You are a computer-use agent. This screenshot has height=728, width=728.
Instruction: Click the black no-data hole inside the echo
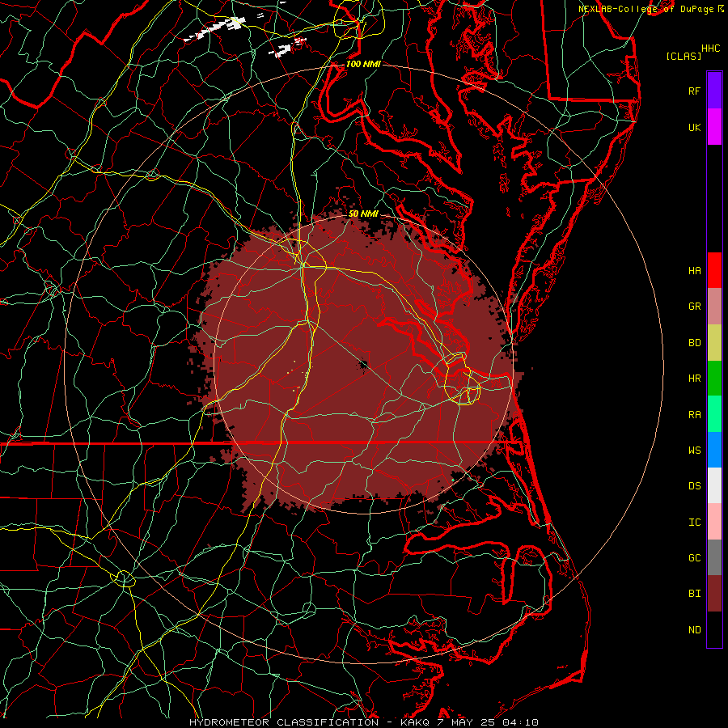tap(363, 364)
